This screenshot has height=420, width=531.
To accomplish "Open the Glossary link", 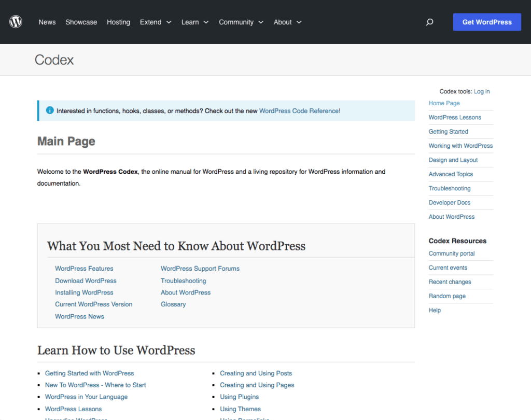I will click(173, 304).
